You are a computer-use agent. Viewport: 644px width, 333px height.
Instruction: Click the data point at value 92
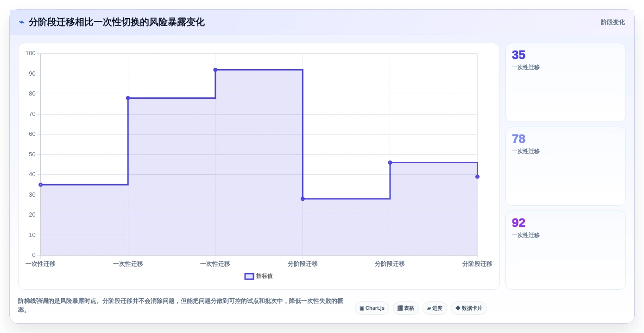click(215, 70)
